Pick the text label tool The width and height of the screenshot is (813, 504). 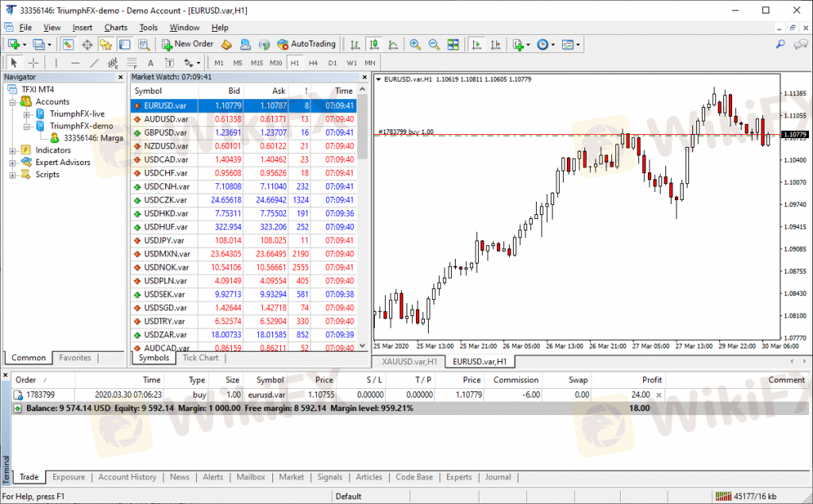169,63
